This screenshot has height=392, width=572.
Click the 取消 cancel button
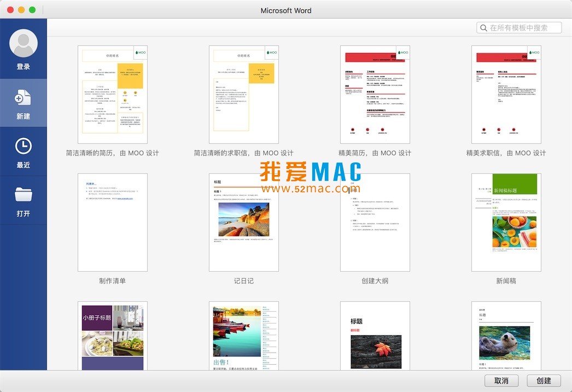tap(501, 381)
